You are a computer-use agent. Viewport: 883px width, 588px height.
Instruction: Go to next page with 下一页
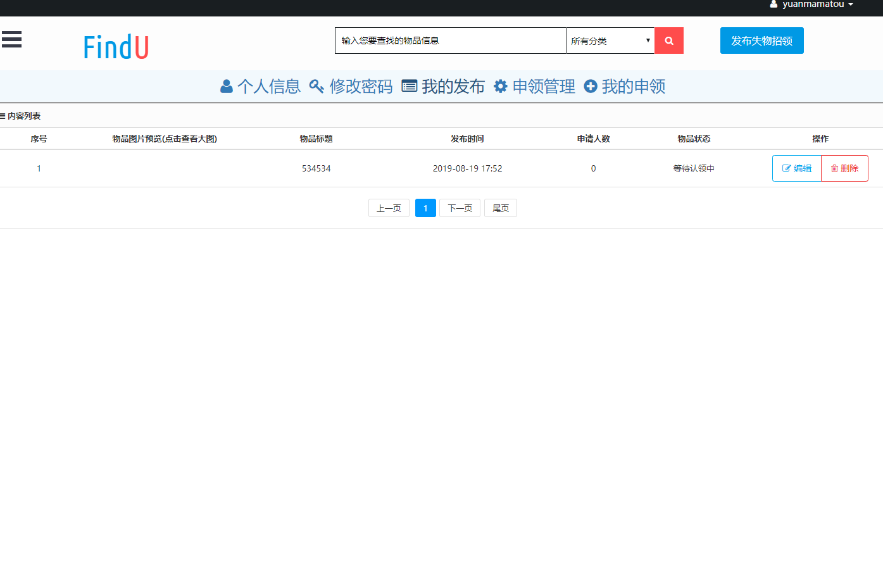[x=460, y=208]
